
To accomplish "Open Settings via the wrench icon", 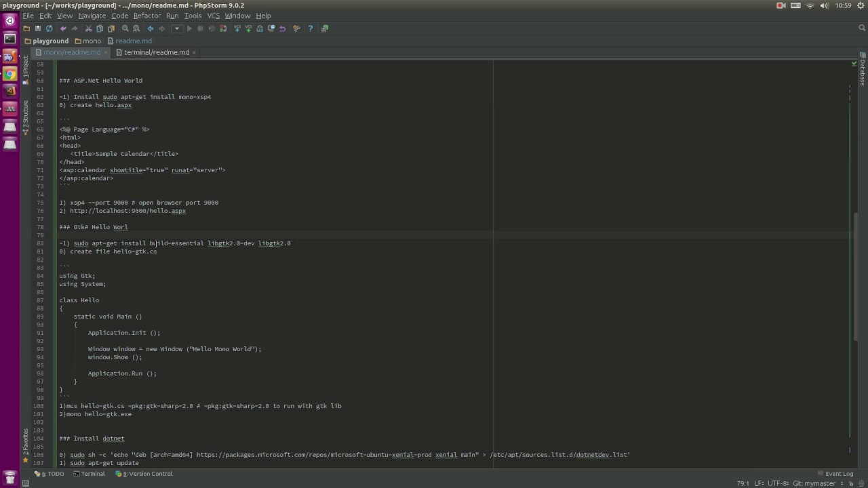I will pos(296,28).
